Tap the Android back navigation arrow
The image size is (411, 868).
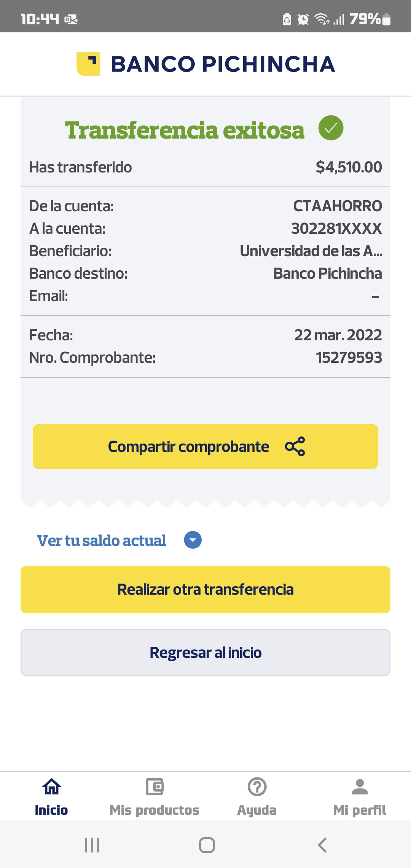click(322, 845)
